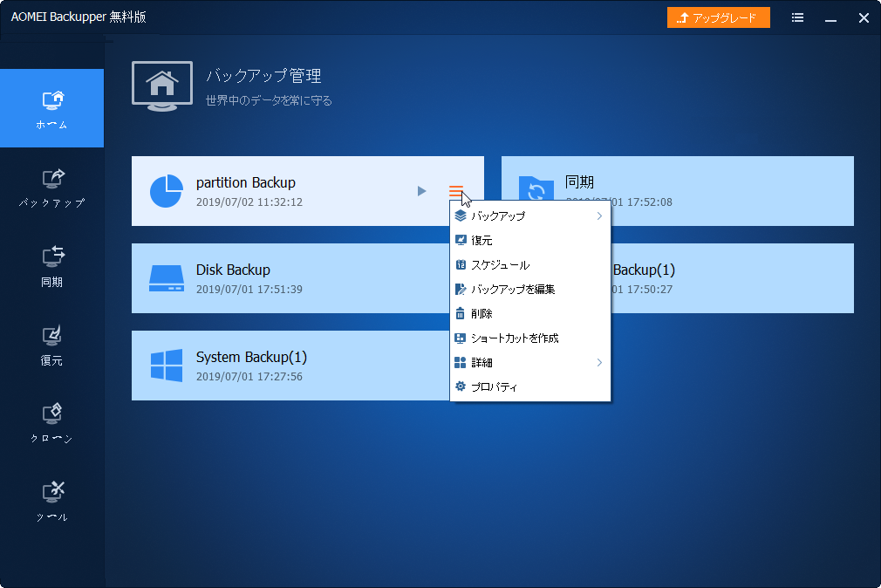This screenshot has width=881, height=588.
Task: Choose スケジュール from the context menu
Action: [529, 264]
